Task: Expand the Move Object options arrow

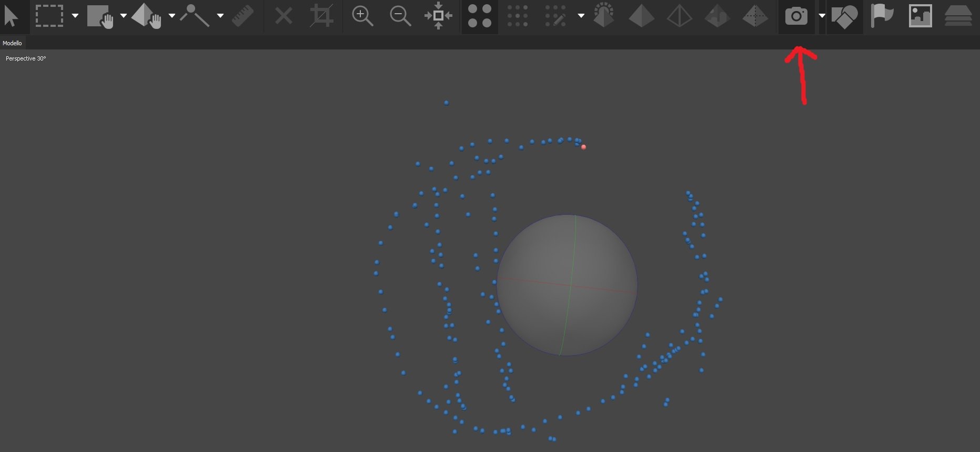Action: (x=172, y=16)
